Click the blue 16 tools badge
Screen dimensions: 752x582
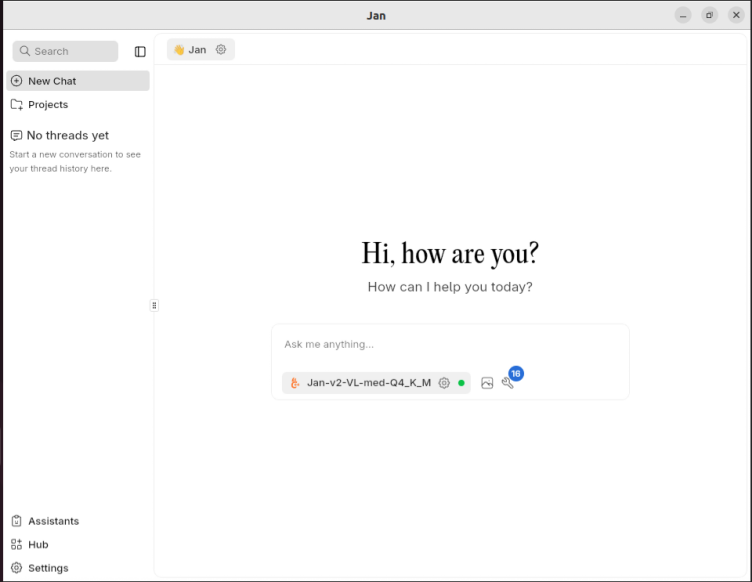point(516,373)
